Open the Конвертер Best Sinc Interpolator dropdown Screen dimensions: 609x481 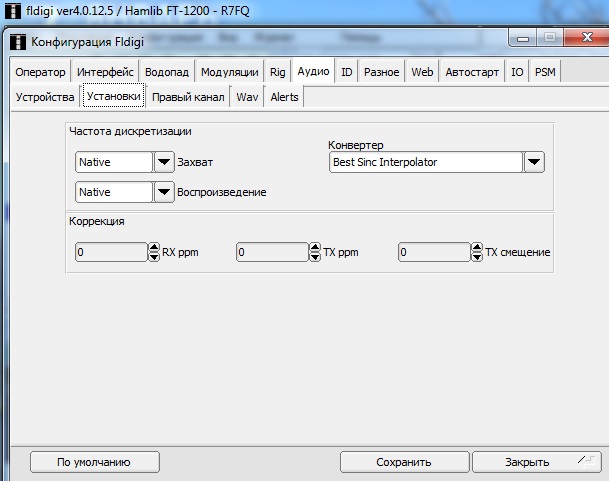point(534,162)
